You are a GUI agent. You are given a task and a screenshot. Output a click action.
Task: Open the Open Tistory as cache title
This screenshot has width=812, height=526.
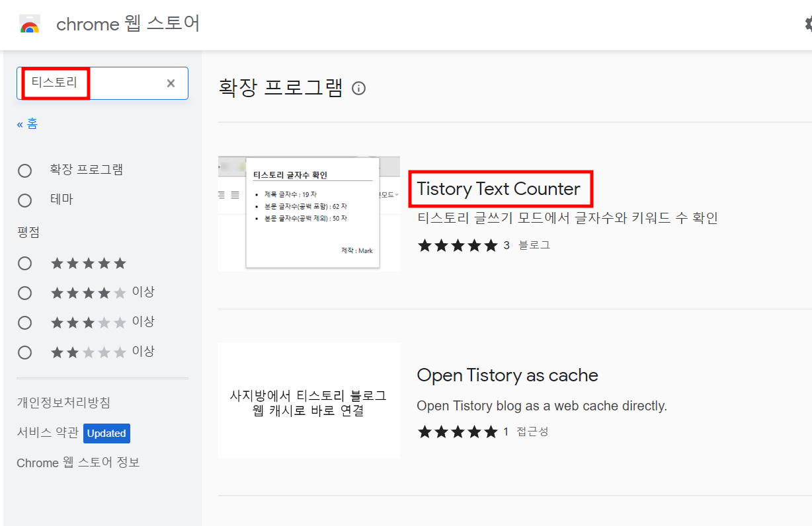tap(507, 375)
